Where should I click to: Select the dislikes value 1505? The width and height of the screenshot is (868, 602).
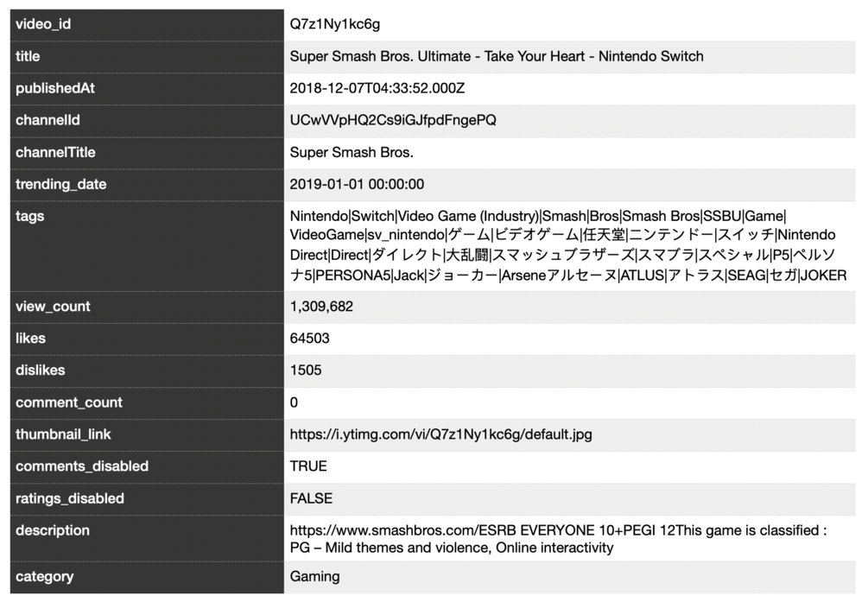[x=306, y=371]
